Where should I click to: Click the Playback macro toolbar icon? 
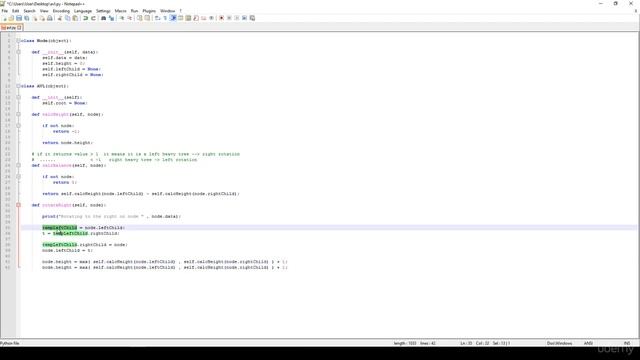click(237, 18)
